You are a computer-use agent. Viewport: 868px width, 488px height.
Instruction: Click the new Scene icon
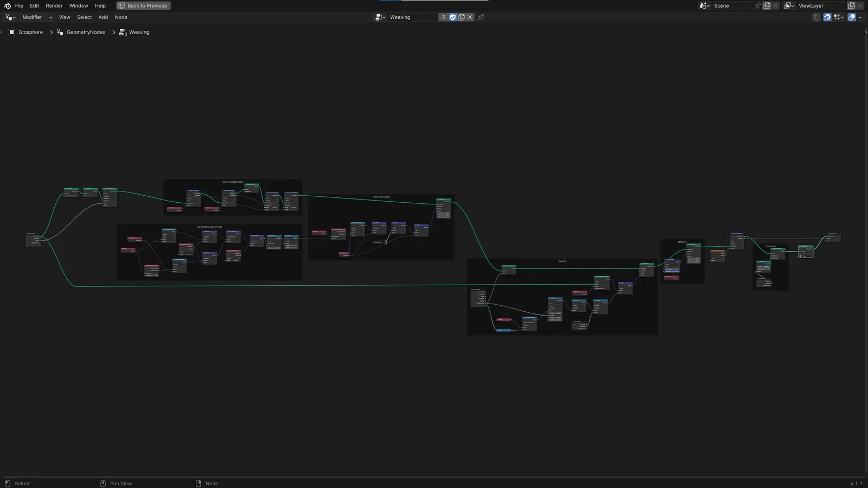tap(767, 5)
